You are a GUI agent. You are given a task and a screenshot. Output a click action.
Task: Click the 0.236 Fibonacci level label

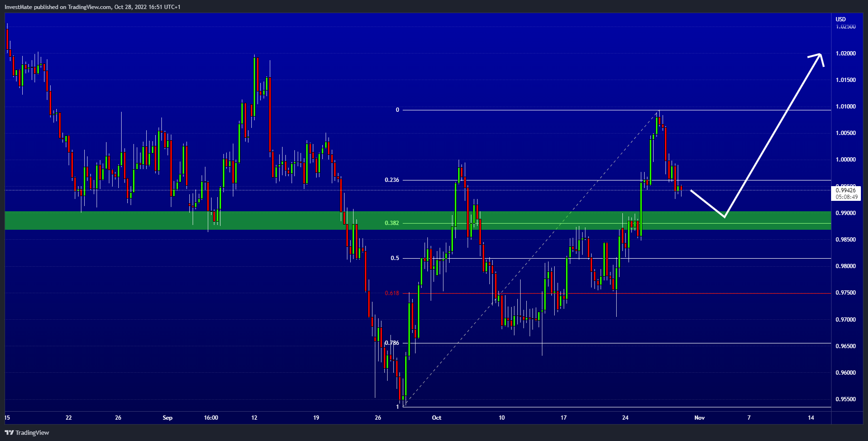[392, 180]
